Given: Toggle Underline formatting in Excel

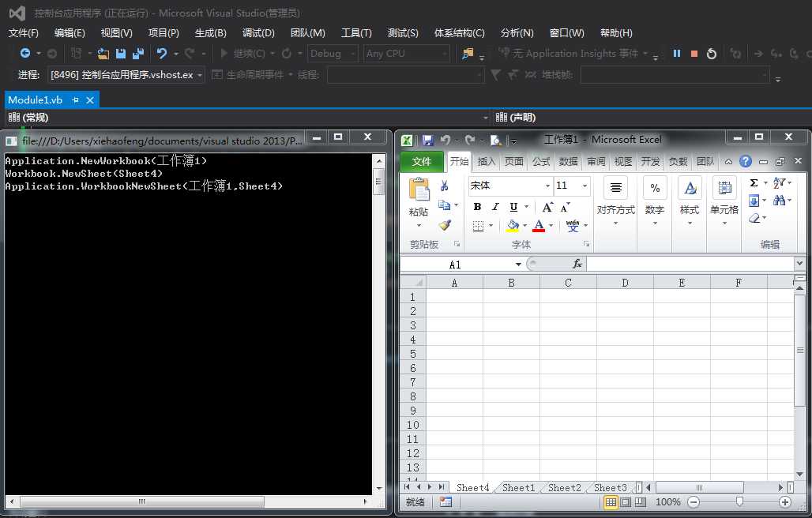Looking at the screenshot, I should click(x=513, y=207).
